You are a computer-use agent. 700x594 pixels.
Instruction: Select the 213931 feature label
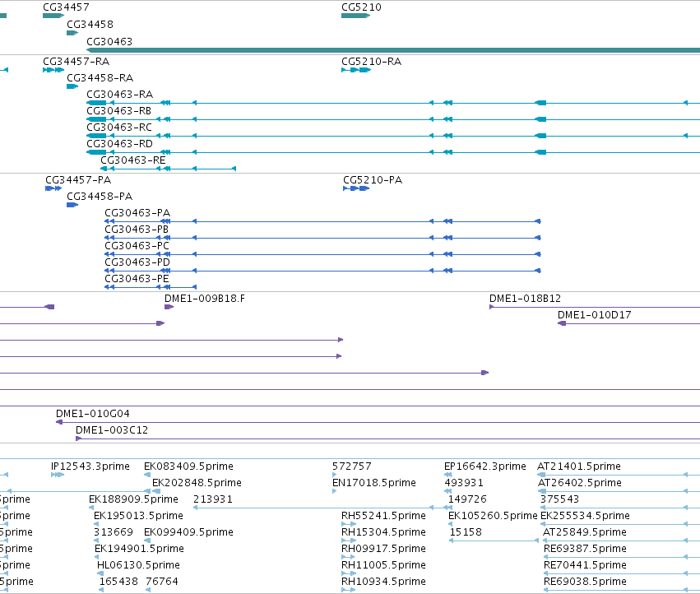tap(213, 499)
